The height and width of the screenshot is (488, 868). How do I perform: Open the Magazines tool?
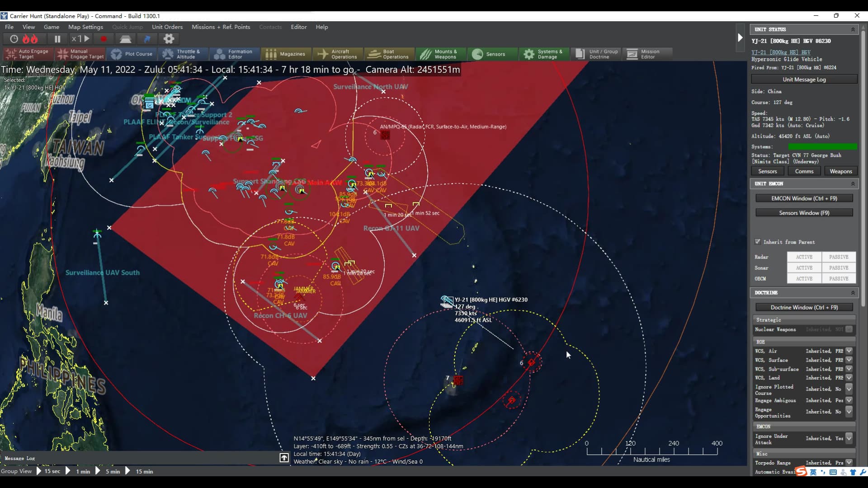(x=287, y=54)
